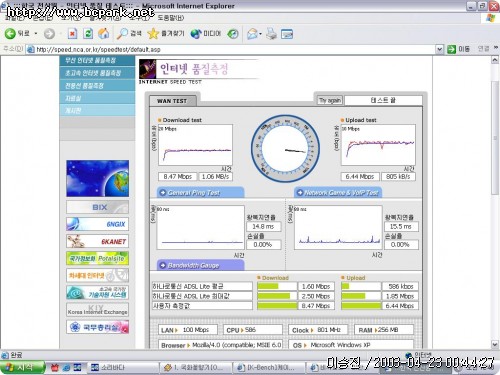Click the 테스트 끝 status field
Screen dimensions: 500x375
[383, 100]
